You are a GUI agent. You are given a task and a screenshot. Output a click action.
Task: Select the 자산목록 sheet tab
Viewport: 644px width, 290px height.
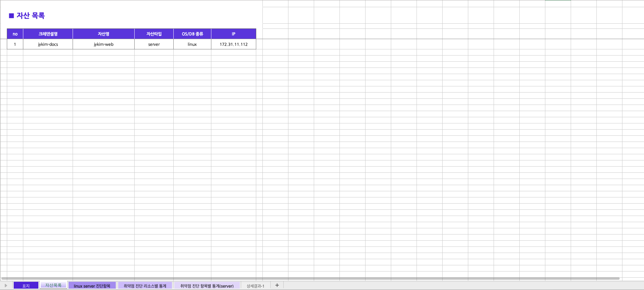pos(53,285)
